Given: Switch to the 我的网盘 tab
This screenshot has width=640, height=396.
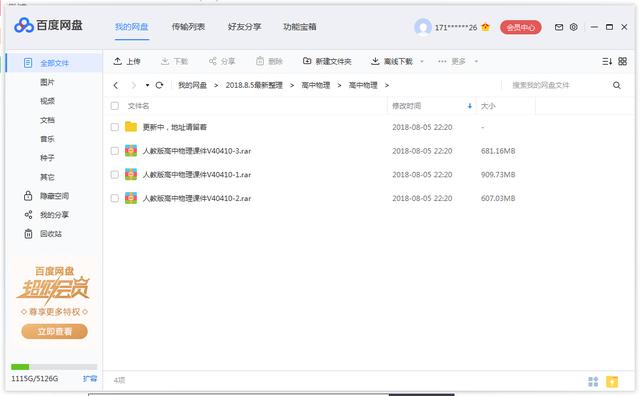Looking at the screenshot, I should [x=131, y=27].
